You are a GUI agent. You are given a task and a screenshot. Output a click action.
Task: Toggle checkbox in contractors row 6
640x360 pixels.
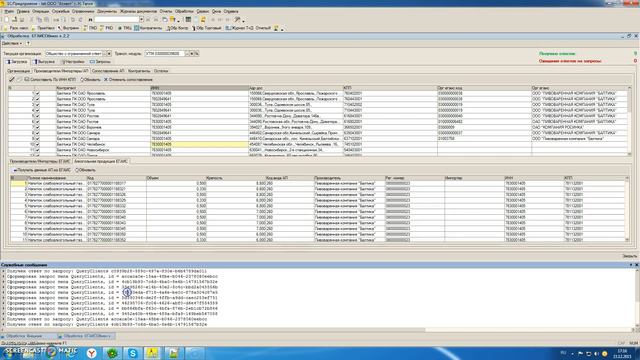pos(37,122)
